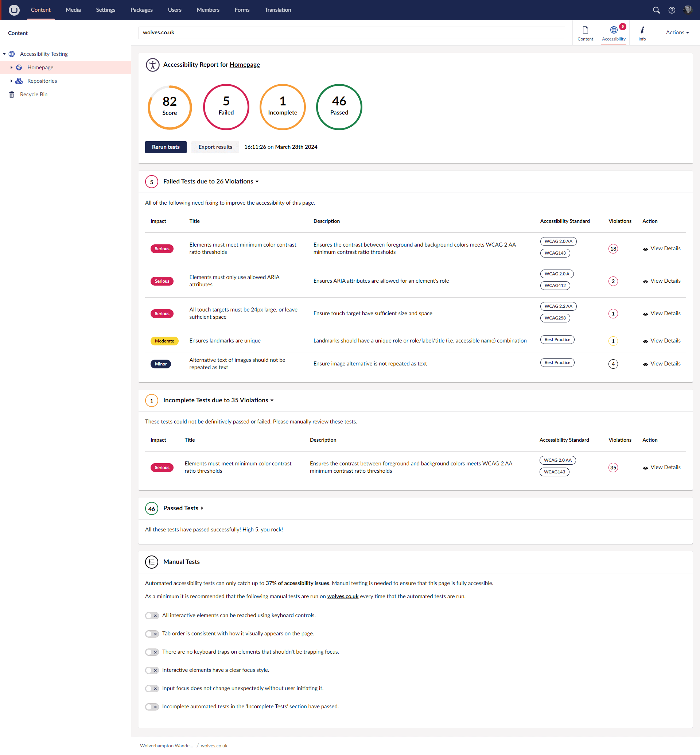
Task: Open the Media section tab
Action: pyautogui.click(x=73, y=10)
